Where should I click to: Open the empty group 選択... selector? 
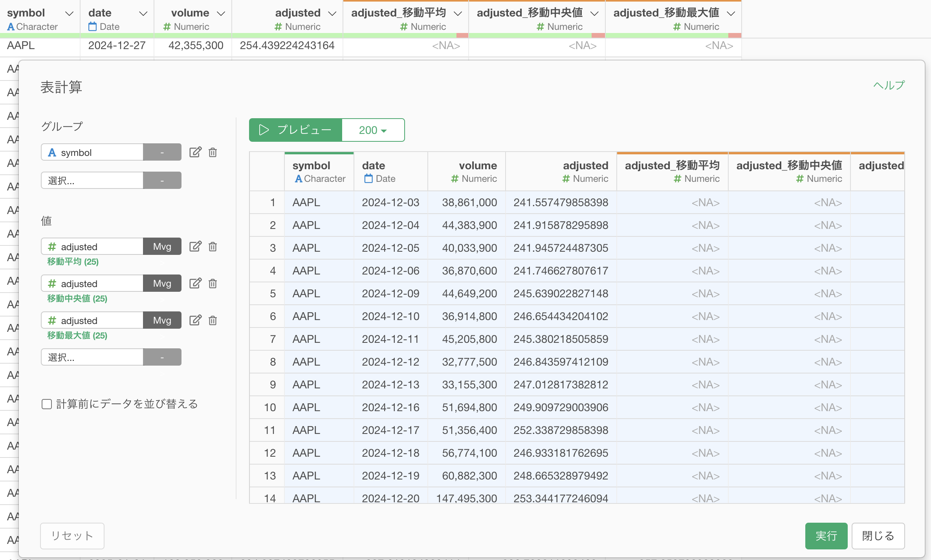pos(92,181)
